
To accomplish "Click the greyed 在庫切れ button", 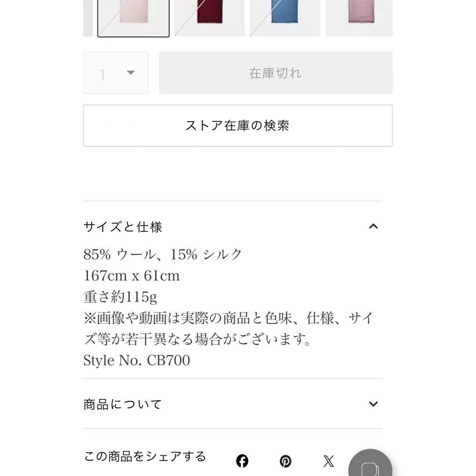I will tap(275, 73).
